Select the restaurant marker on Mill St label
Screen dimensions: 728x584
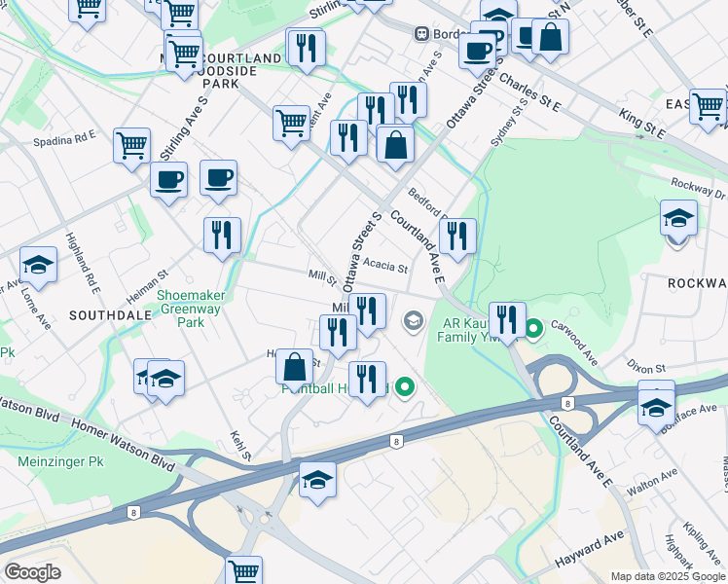click(367, 311)
